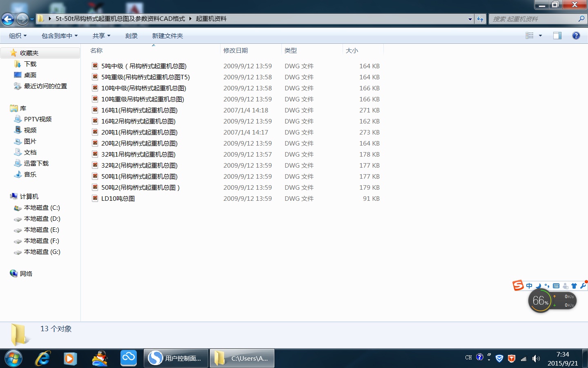Image resolution: width=588 pixels, height=368 pixels.
Task: Click the volume speaker tray icon
Action: pyautogui.click(x=536, y=359)
